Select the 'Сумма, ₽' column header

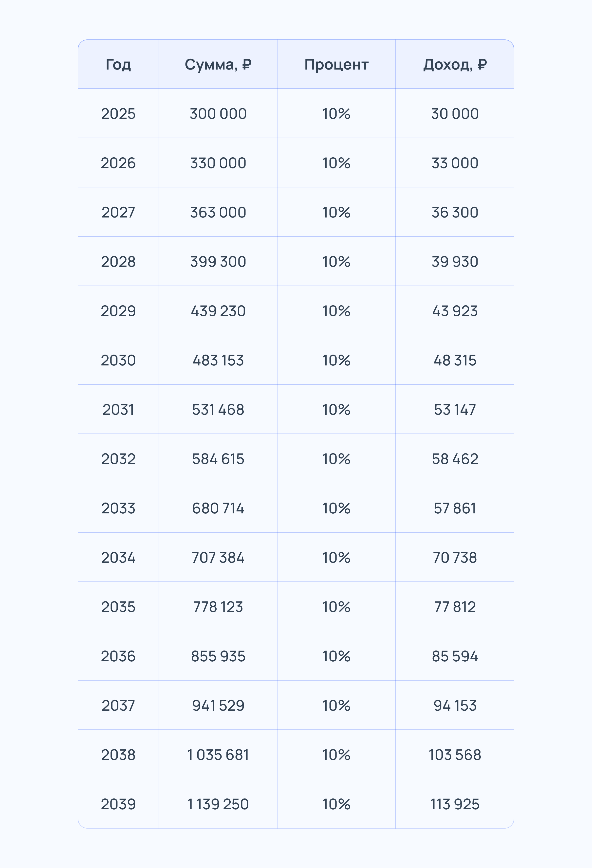click(x=218, y=65)
